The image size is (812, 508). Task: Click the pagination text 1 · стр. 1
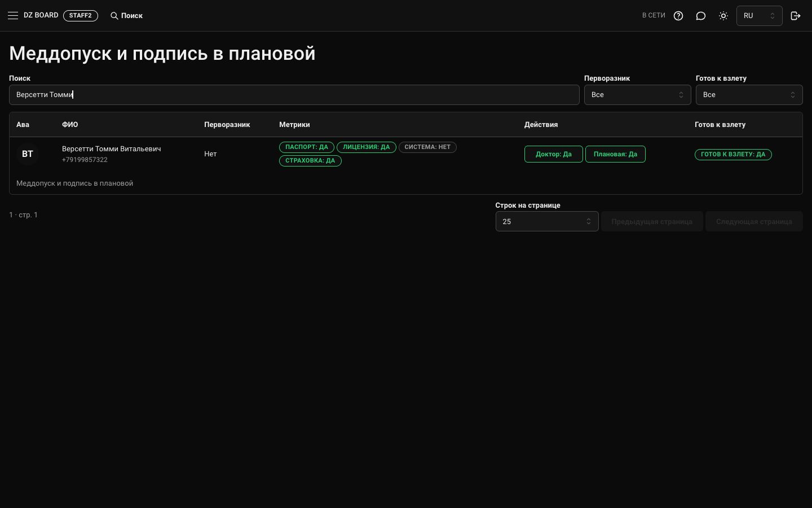pyautogui.click(x=23, y=214)
